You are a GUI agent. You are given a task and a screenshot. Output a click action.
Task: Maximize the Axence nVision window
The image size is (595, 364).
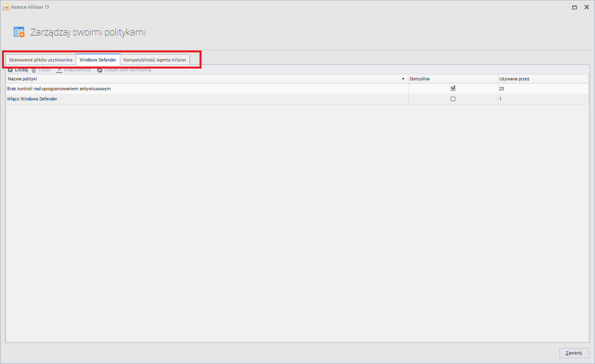tap(574, 7)
